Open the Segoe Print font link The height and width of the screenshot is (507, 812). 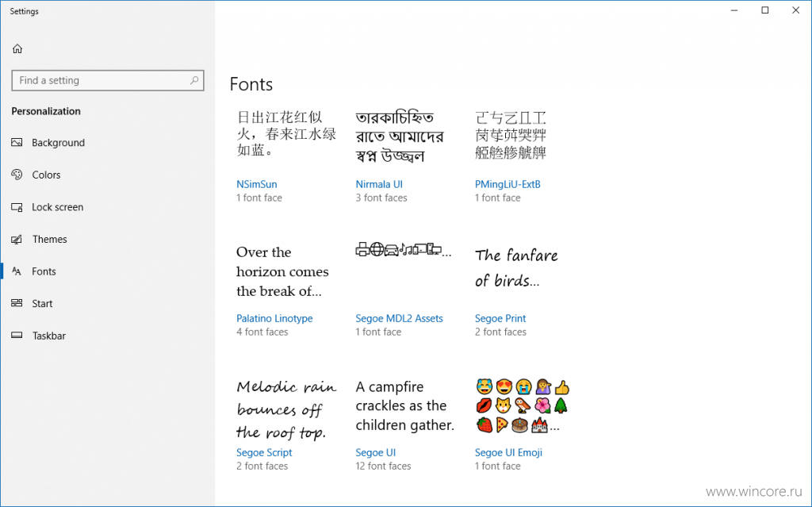point(500,318)
